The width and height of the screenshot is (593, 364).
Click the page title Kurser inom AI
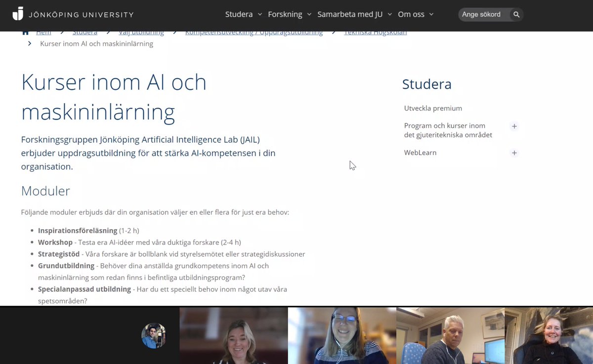click(114, 97)
